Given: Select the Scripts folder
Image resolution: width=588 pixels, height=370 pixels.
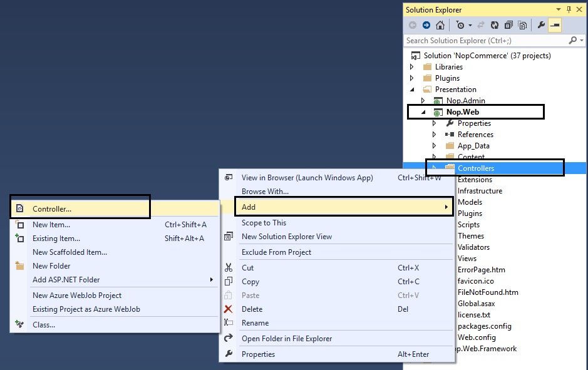Looking at the screenshot, I should click(x=468, y=225).
